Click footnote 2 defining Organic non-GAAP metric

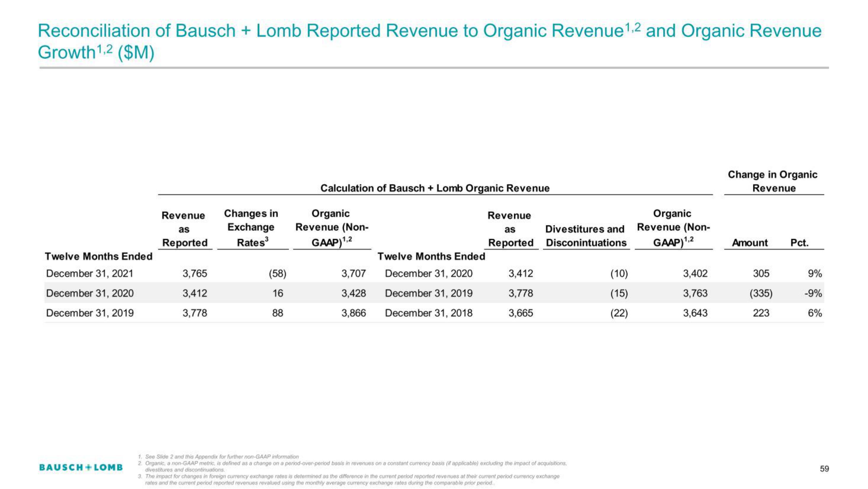pos(352,466)
